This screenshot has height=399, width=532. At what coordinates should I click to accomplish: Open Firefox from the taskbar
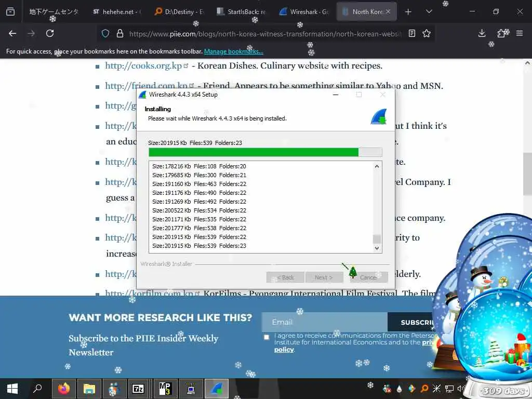pyautogui.click(x=64, y=389)
